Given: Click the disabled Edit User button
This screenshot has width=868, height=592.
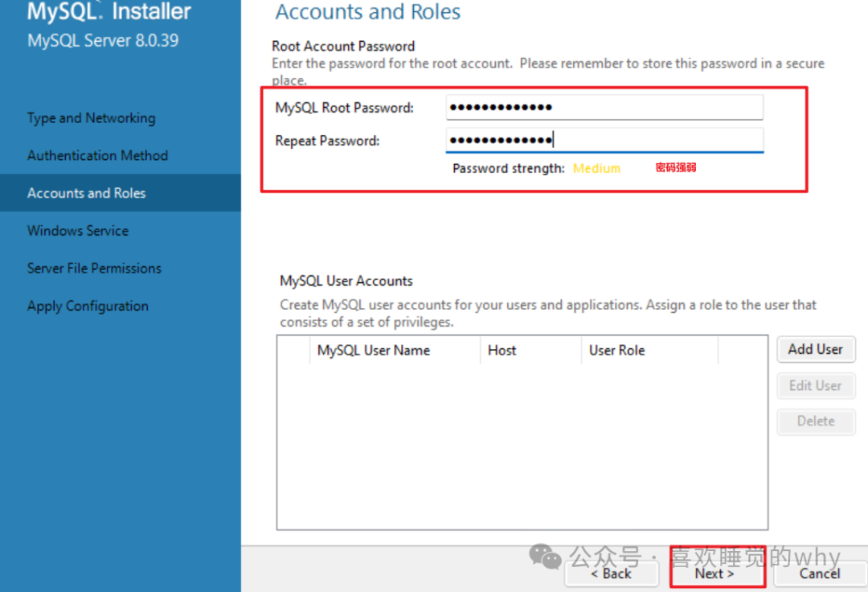Looking at the screenshot, I should pos(816,385).
